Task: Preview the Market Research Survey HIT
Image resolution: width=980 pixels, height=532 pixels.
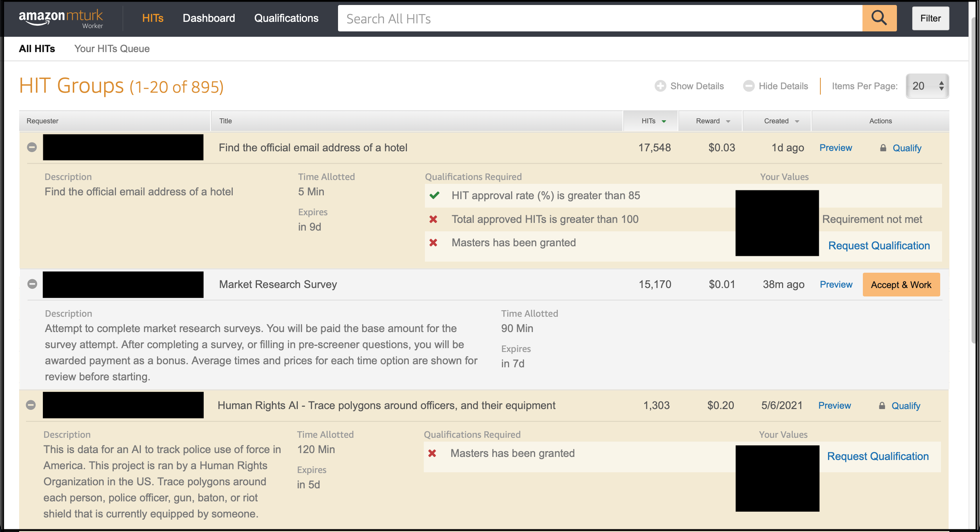Action: [836, 284]
